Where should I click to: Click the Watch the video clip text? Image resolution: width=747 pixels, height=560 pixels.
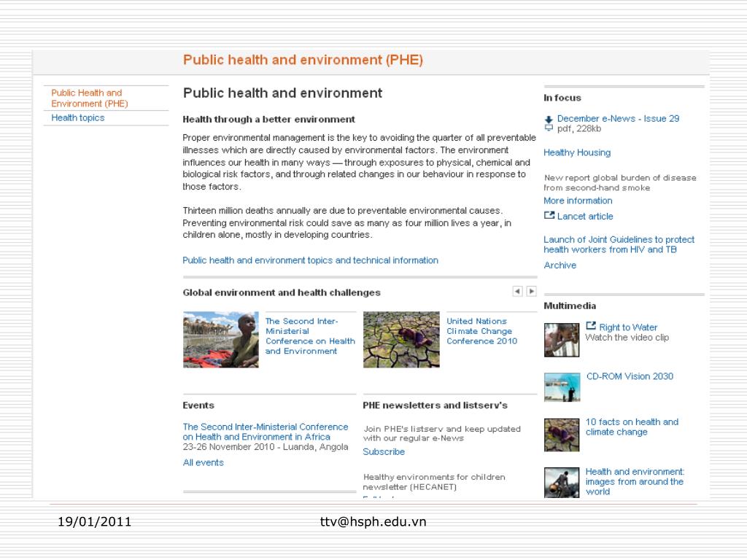[627, 338]
